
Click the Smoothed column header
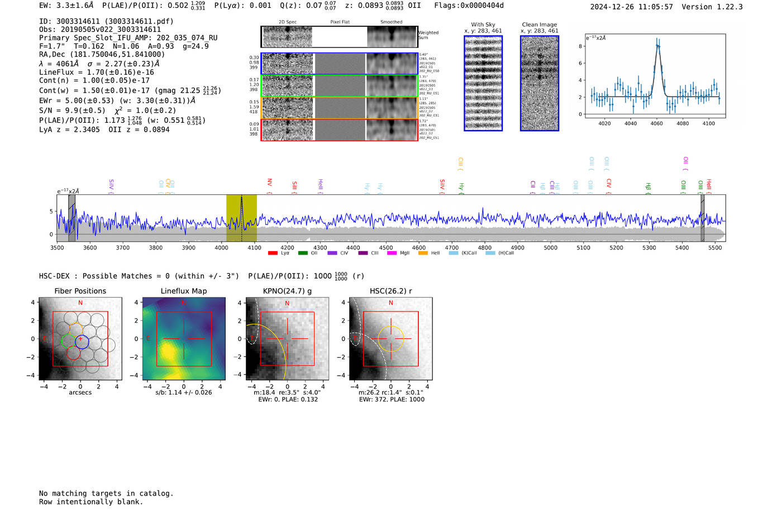(x=391, y=22)
